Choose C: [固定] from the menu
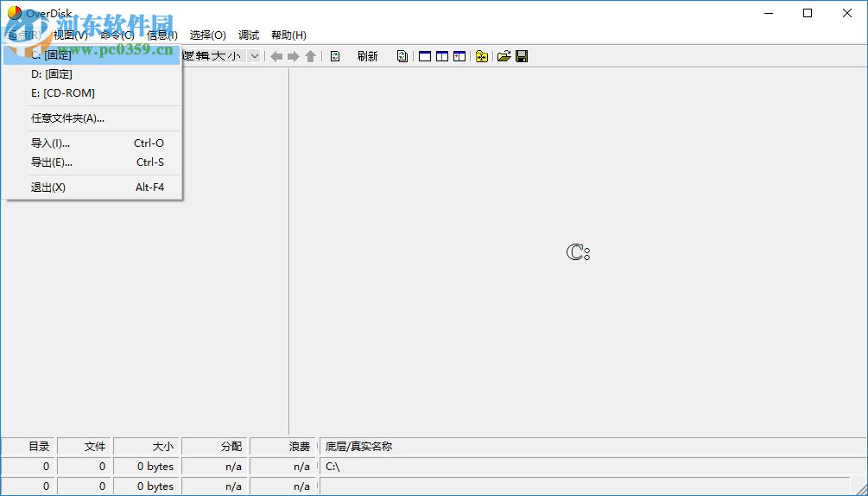 point(92,55)
